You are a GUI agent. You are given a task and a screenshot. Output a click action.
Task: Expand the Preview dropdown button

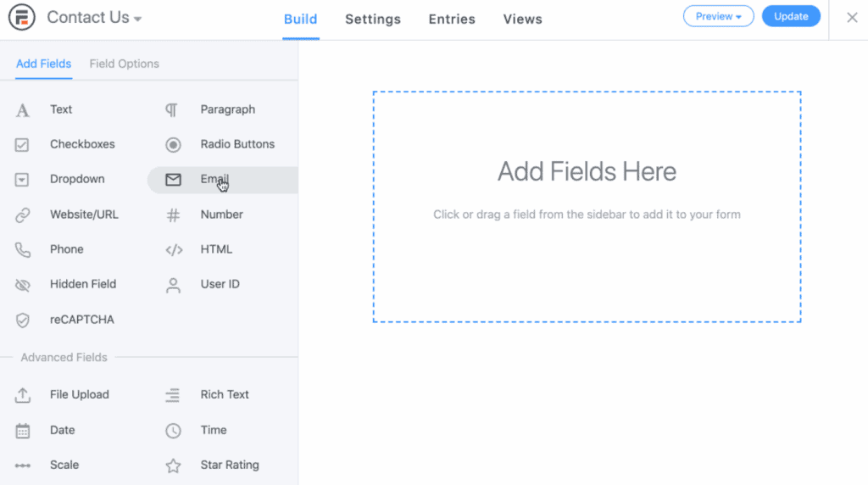(718, 17)
